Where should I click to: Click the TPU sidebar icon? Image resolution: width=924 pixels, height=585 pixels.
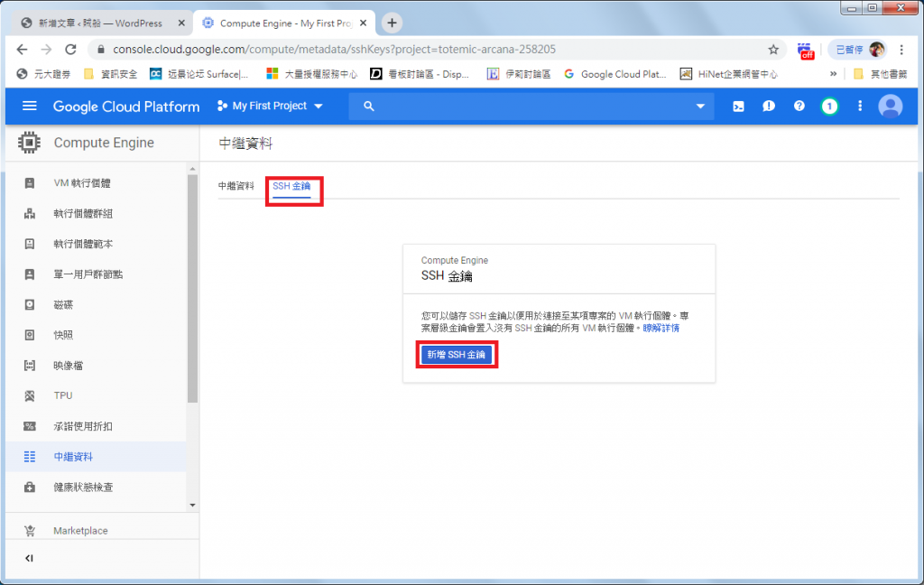(30, 395)
